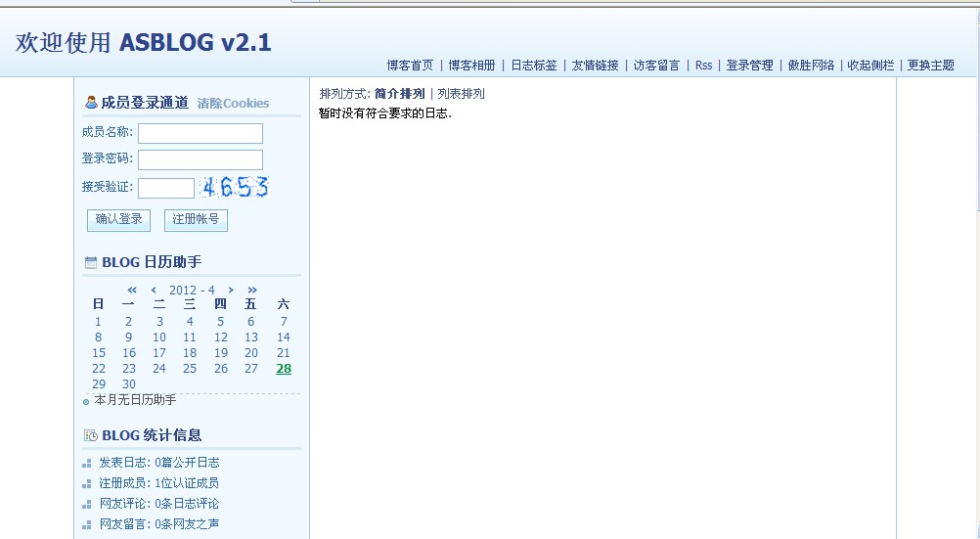Click the member login user icon
980x539 pixels.
pos(91,103)
